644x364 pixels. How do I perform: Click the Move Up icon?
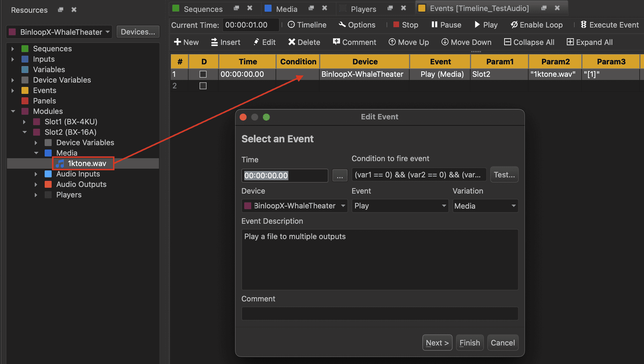[x=392, y=42]
